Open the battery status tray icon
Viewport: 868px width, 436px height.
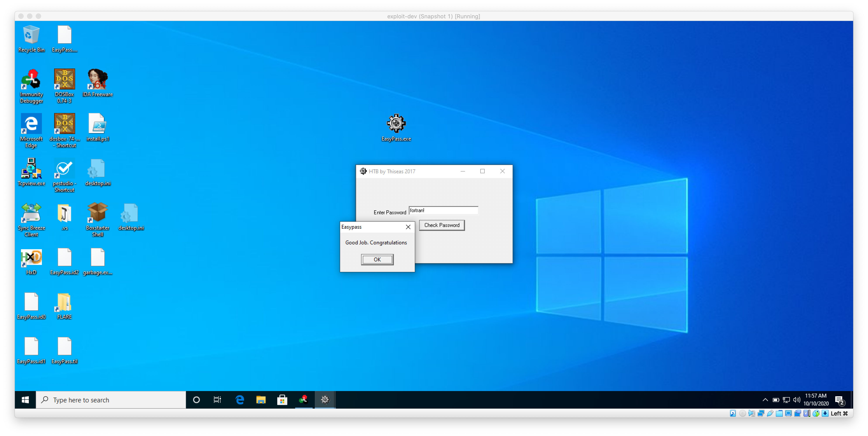[776, 400]
